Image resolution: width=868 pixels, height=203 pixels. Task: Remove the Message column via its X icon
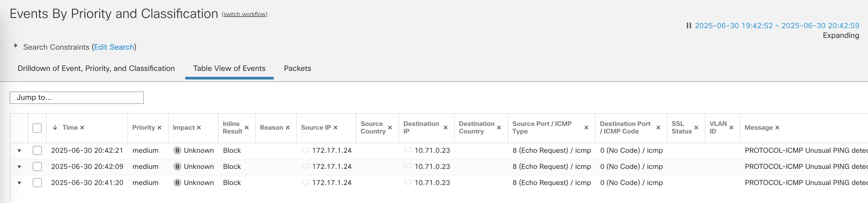pos(777,128)
